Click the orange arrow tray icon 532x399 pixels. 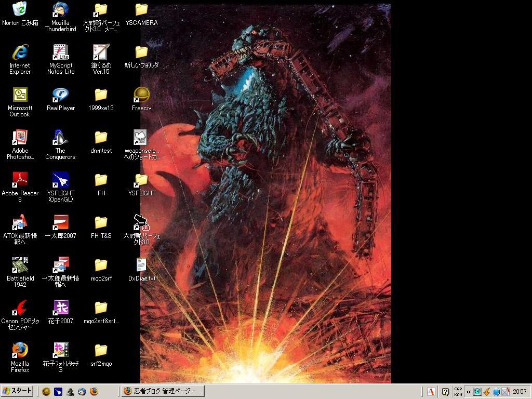(x=487, y=392)
